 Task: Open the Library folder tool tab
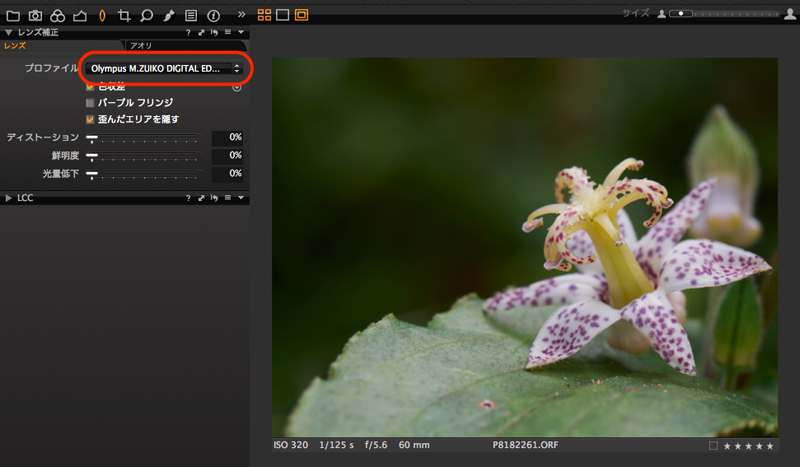[x=13, y=15]
